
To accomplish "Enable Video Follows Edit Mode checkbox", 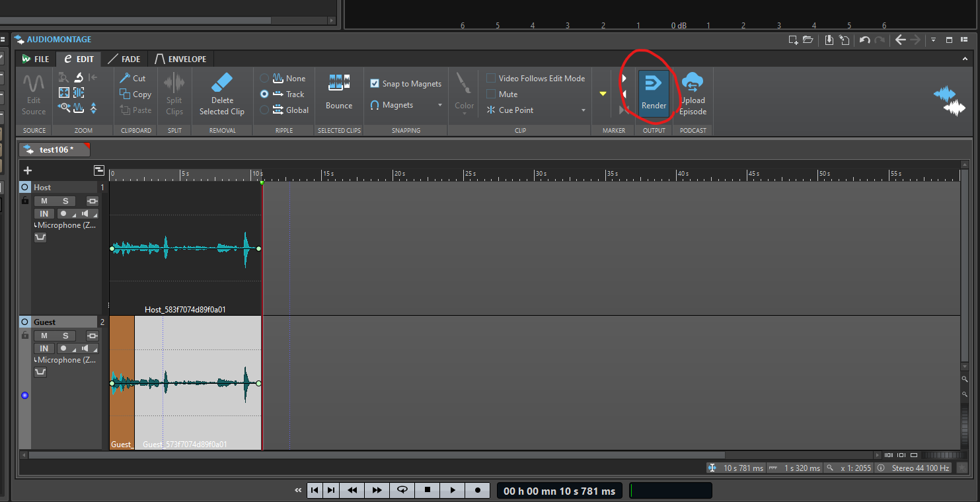I will click(x=491, y=78).
